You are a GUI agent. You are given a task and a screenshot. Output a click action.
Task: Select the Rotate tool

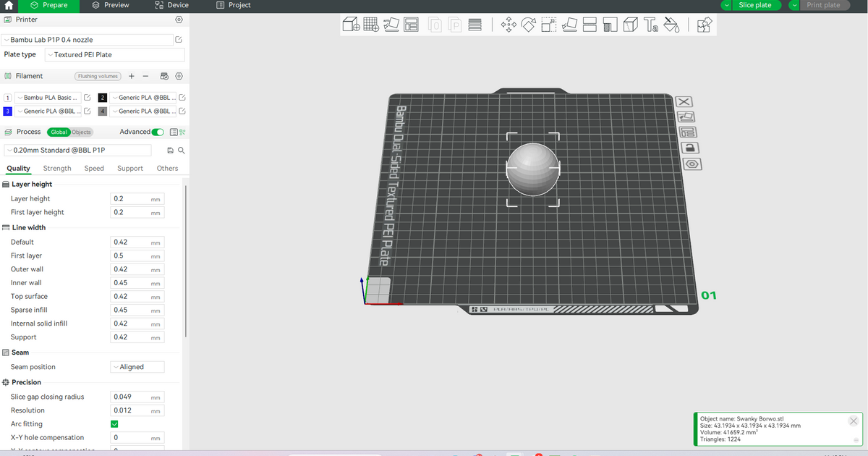528,24
